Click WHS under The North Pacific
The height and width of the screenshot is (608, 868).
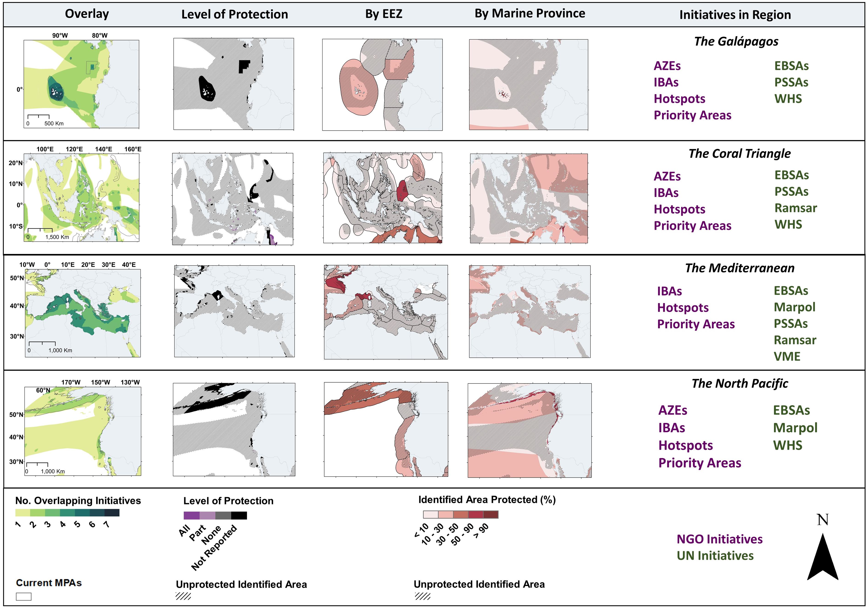coord(787,445)
